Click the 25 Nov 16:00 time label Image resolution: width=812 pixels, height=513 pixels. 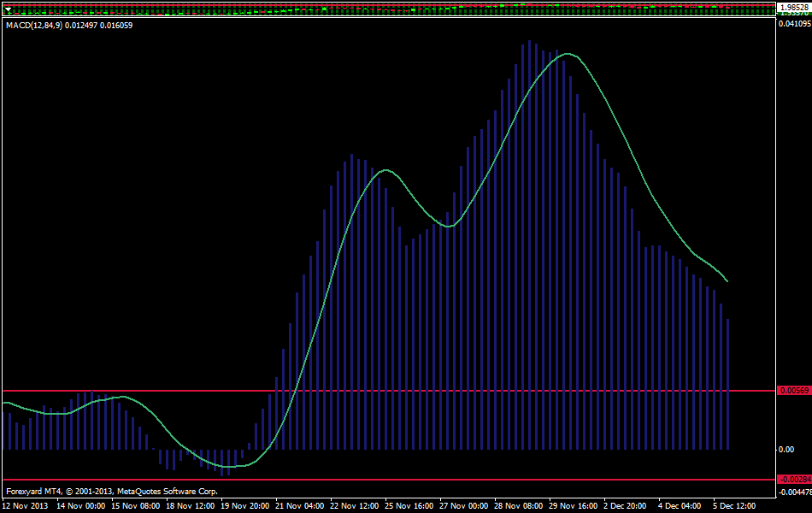coord(409,505)
